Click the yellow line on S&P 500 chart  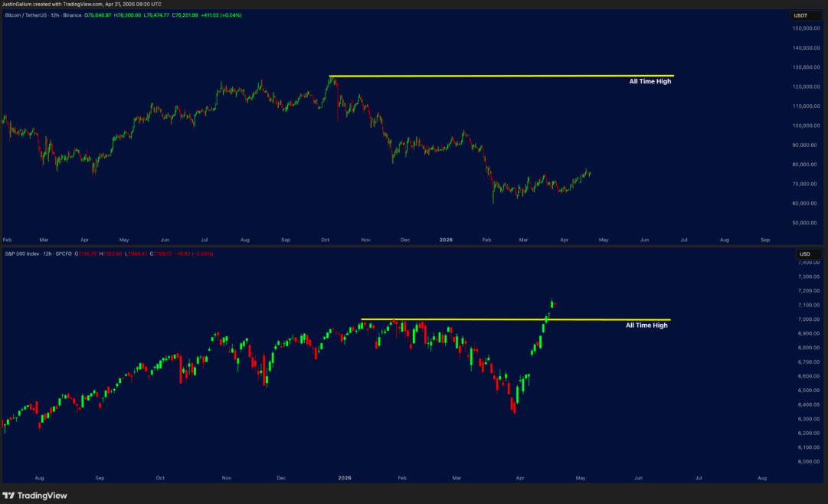pyautogui.click(x=460, y=319)
